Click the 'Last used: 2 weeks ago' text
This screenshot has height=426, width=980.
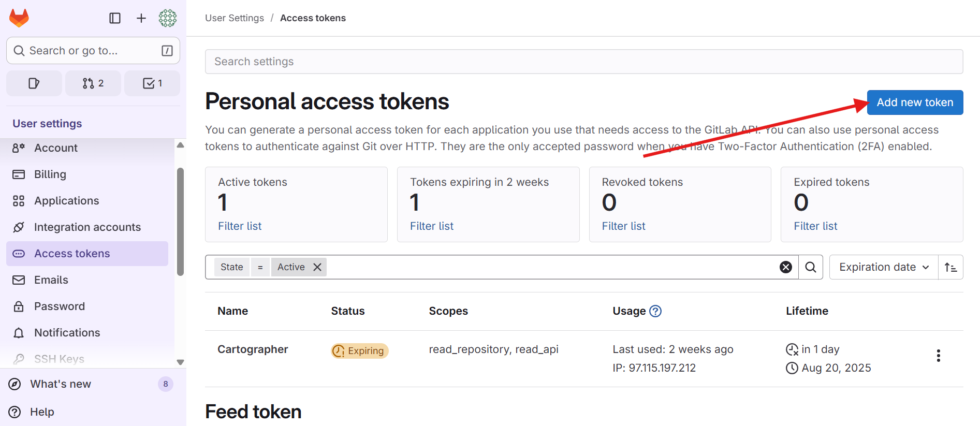tap(673, 349)
